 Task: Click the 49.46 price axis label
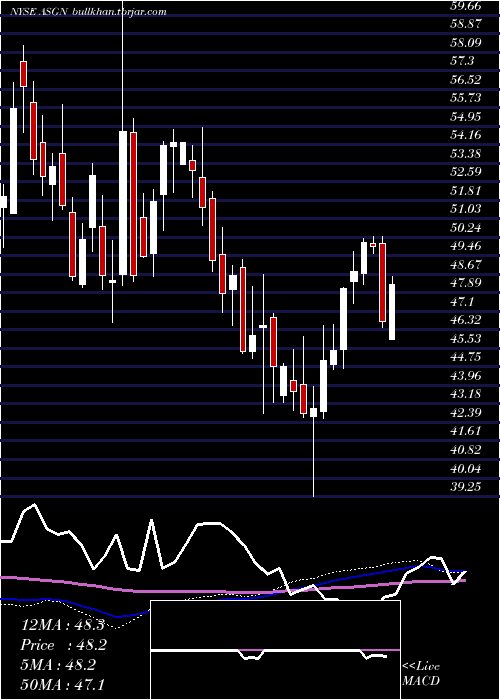(465, 246)
